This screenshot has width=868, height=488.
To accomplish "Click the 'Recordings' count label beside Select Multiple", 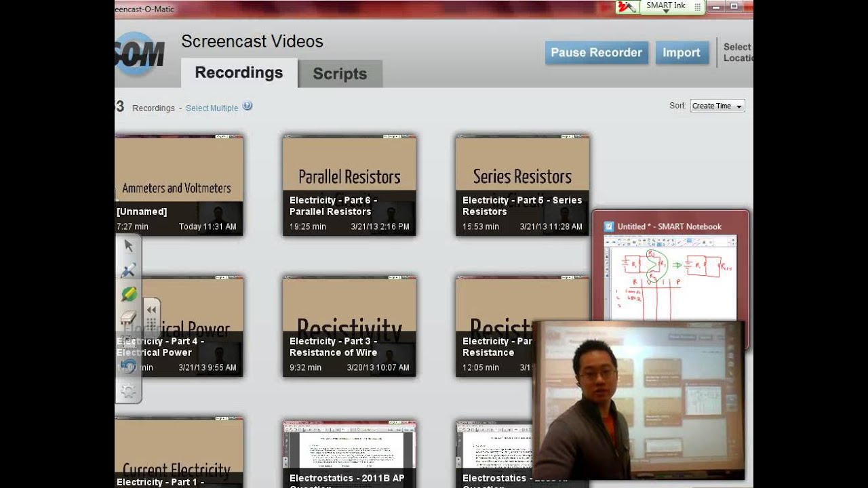I will point(153,108).
